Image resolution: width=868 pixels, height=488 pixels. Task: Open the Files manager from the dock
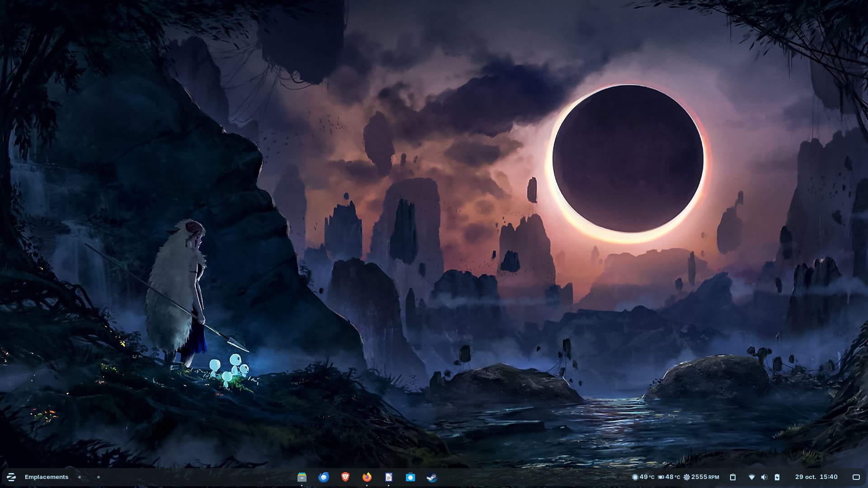[302, 477]
